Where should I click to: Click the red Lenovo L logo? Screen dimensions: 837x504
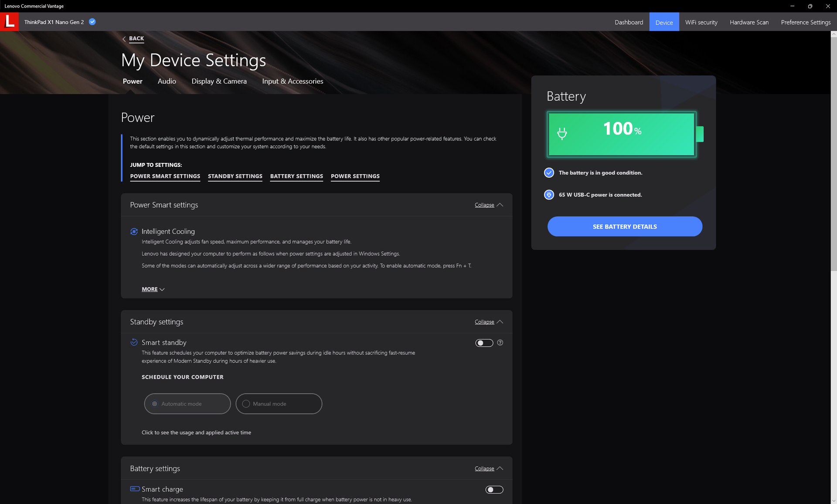pyautogui.click(x=9, y=22)
